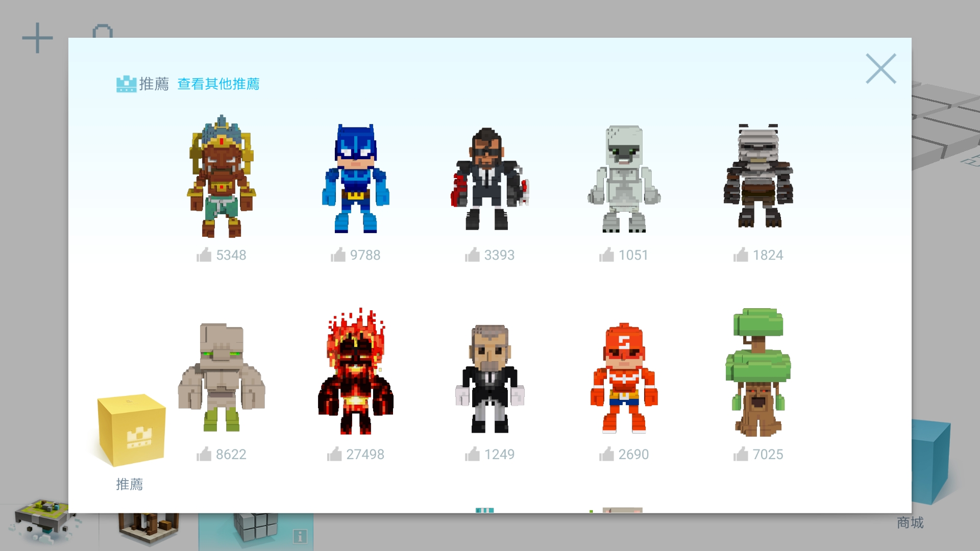This screenshot has width=980, height=551.
Task: Select the tribal warrior with headdress
Action: coord(221,177)
